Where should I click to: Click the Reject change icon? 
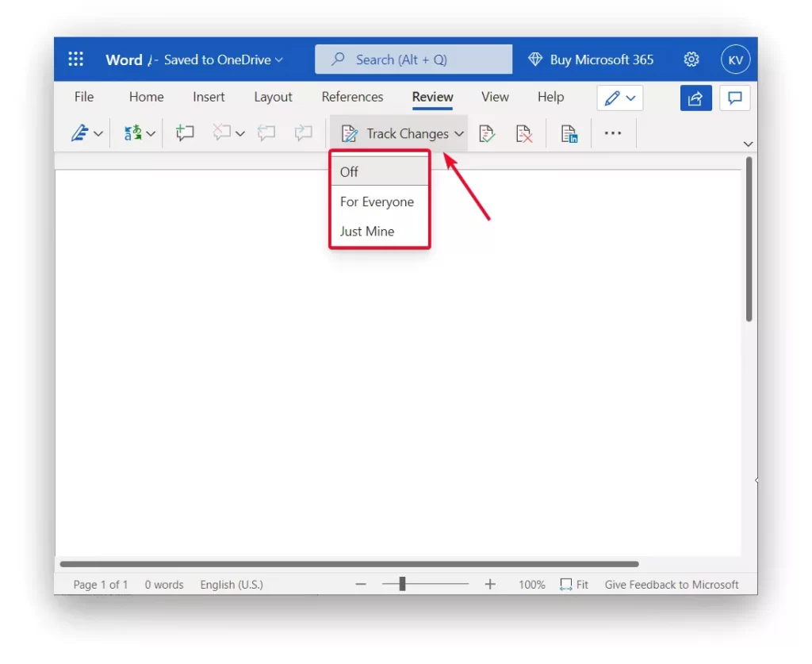tap(524, 133)
